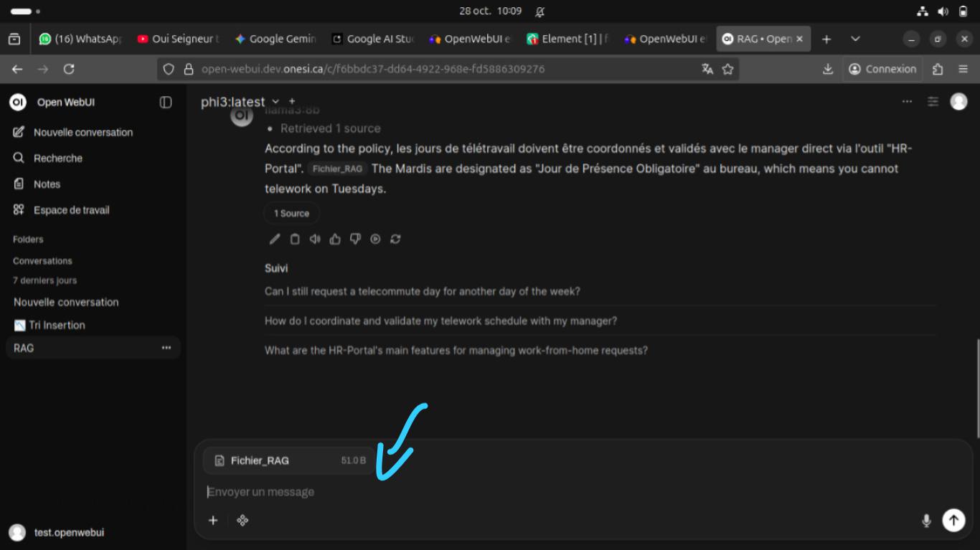This screenshot has height=550, width=980.
Task: Select follow-up about HR-Portal's main features
Action: [x=456, y=351]
